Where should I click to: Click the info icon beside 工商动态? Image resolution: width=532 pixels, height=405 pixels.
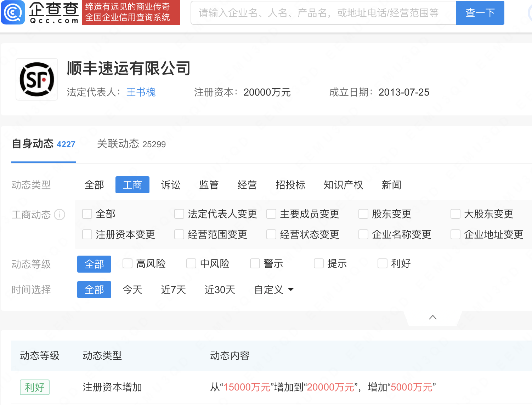click(60, 215)
